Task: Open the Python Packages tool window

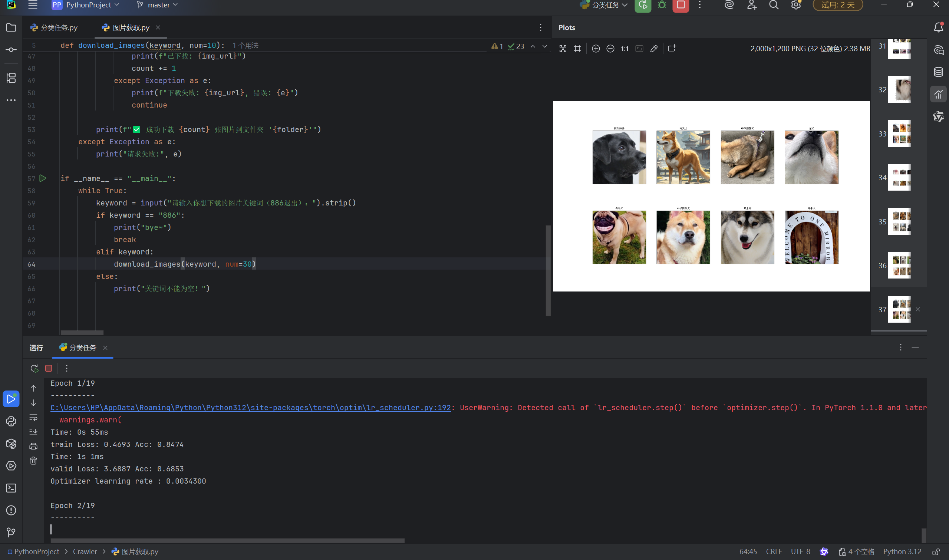Action: pyautogui.click(x=11, y=444)
